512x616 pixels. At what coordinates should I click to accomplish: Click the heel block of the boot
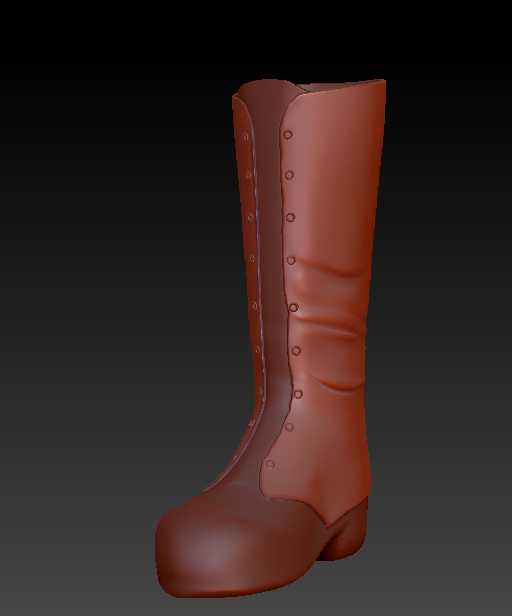344,528
